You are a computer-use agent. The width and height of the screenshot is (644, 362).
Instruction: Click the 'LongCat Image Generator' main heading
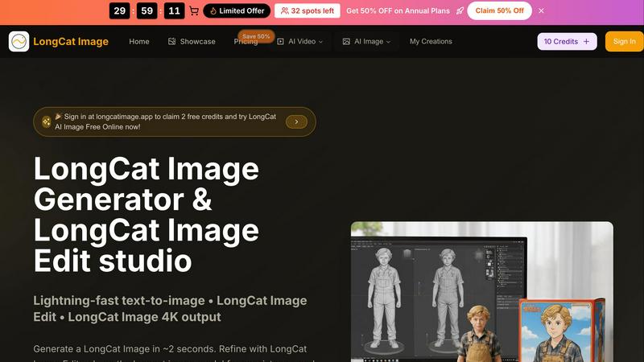[147, 215]
